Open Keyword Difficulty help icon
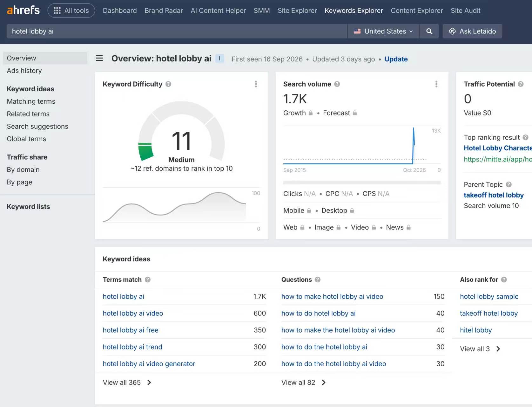The height and width of the screenshot is (407, 532). click(168, 84)
